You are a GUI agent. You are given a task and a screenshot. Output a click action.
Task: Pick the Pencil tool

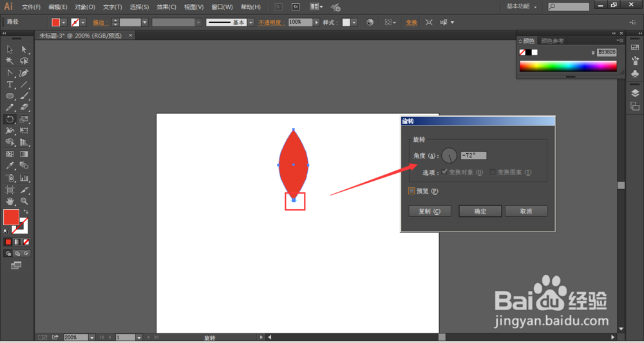point(10,107)
